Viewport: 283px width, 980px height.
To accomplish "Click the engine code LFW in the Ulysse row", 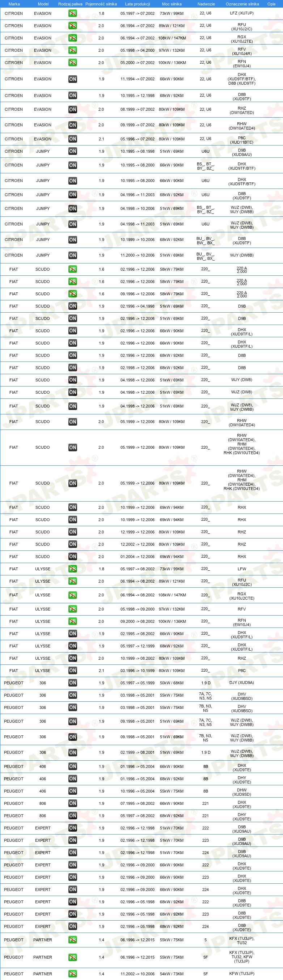I will point(242,569).
